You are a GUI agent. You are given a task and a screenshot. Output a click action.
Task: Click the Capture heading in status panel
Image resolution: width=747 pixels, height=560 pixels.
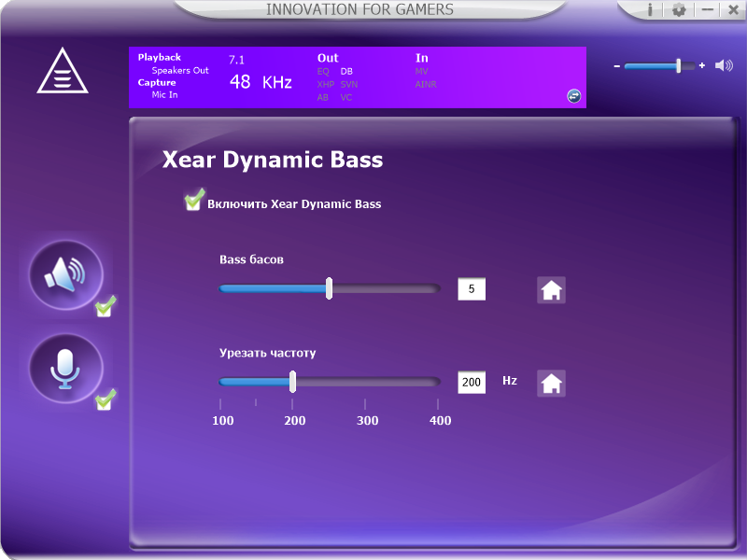click(157, 82)
